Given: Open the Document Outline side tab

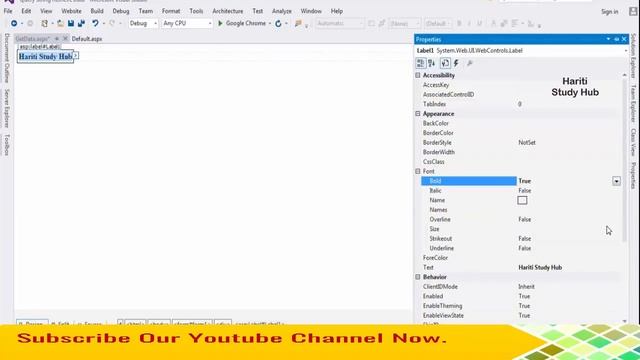Looking at the screenshot, I should [x=7, y=58].
